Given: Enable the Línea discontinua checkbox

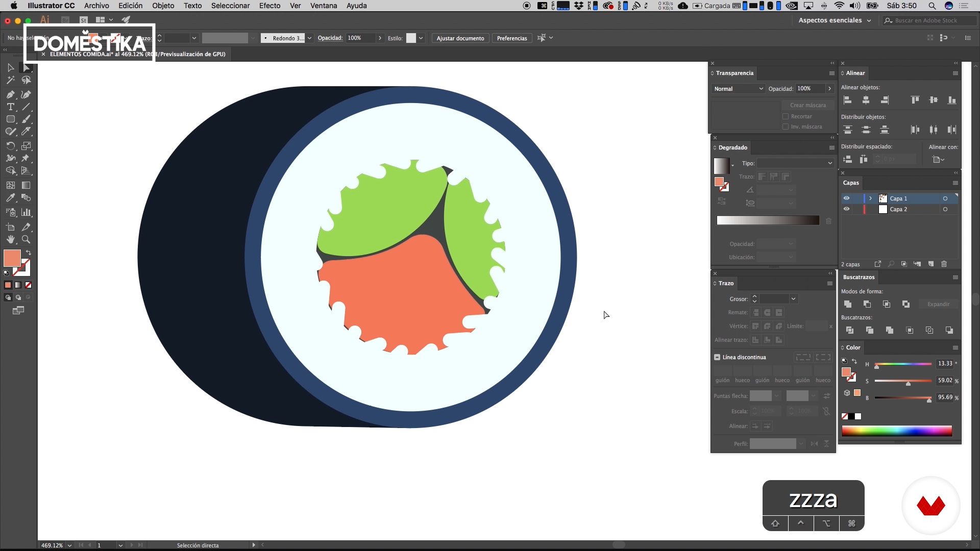Looking at the screenshot, I should coord(717,357).
